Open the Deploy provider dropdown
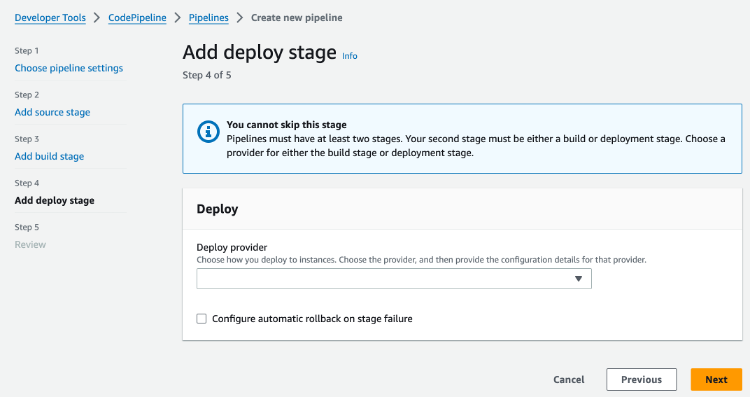Image resolution: width=750 pixels, height=398 pixels. click(x=394, y=278)
